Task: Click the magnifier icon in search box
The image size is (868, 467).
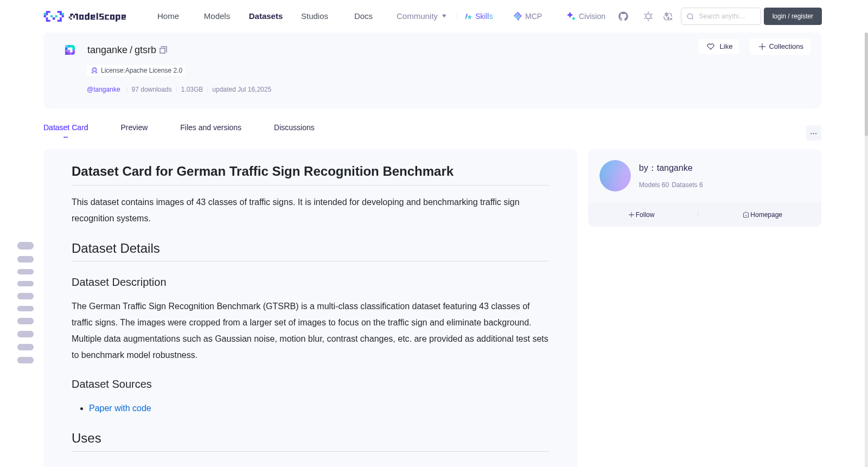Action: (691, 16)
